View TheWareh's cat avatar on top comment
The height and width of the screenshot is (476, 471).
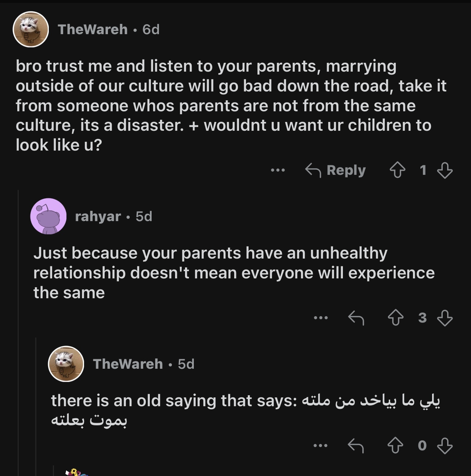click(31, 29)
